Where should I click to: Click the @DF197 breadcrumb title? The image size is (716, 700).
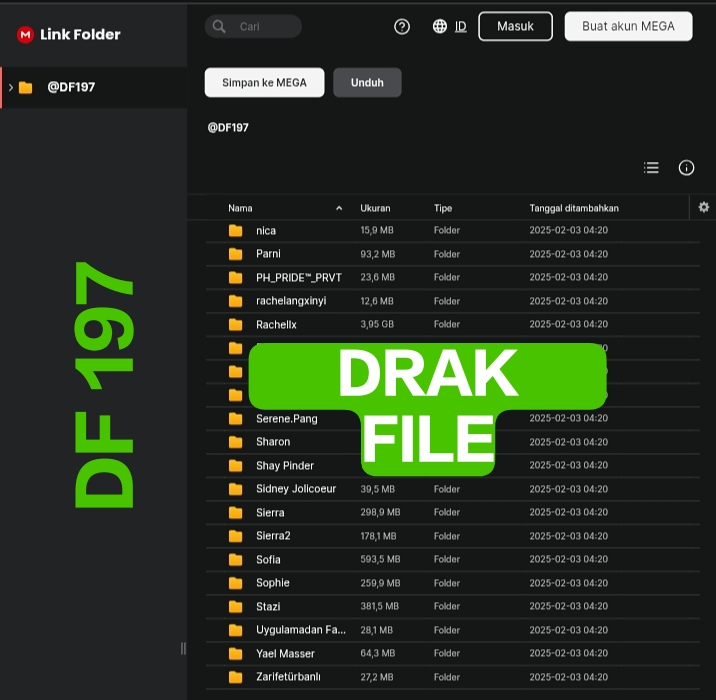pos(228,127)
